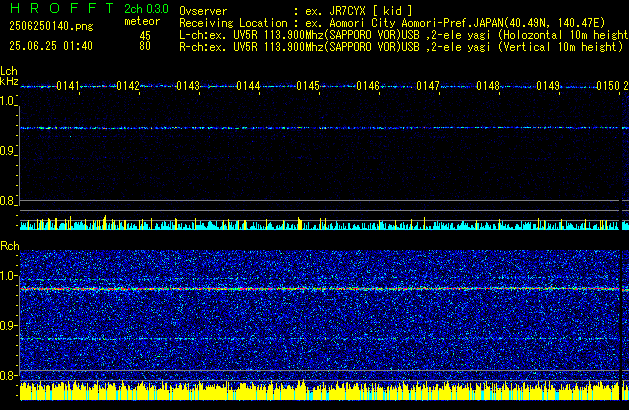The height and width of the screenshot is (410, 629).
Task: Click the kHz unit label
Action: click(9, 81)
